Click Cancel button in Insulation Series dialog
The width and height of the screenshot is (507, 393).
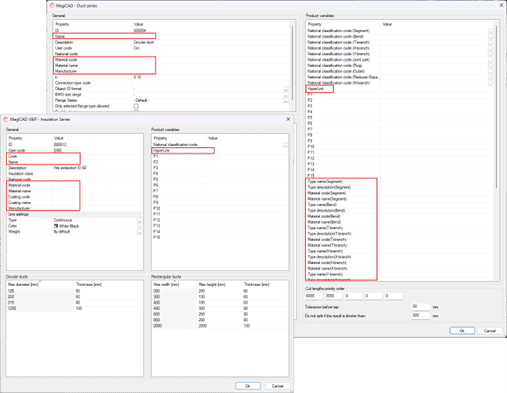[278, 386]
